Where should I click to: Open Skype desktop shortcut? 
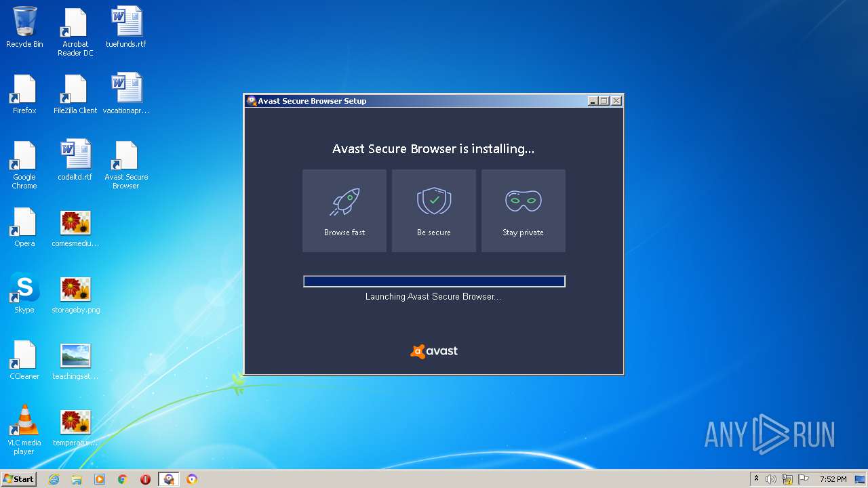point(24,293)
